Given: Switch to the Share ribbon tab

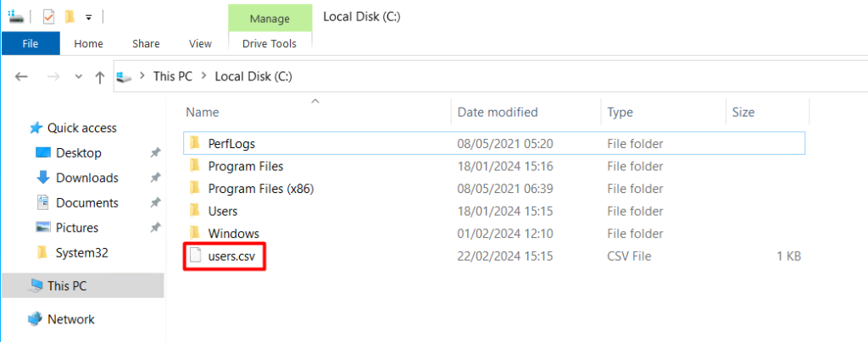Looking at the screenshot, I should [x=146, y=43].
